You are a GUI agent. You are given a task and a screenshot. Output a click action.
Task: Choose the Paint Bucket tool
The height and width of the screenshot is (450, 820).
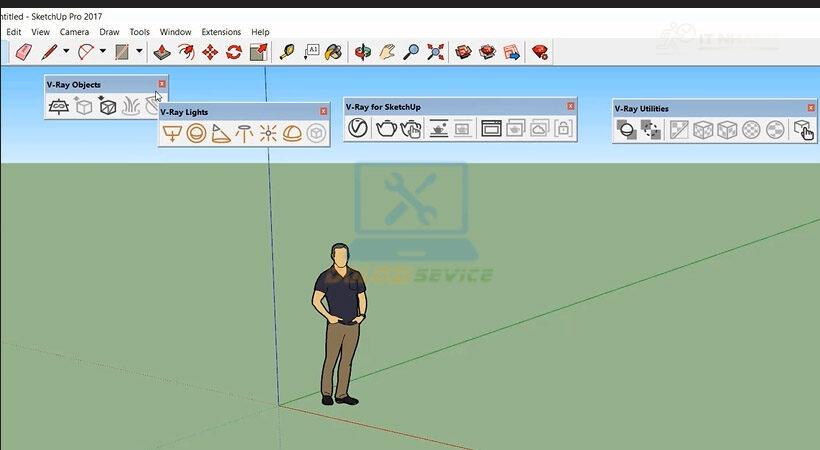coord(333,52)
